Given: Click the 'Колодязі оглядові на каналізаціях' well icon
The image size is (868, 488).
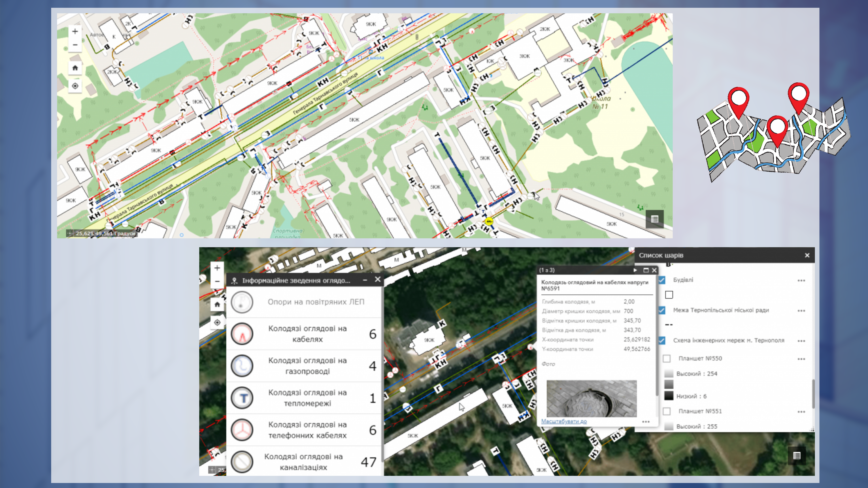Looking at the screenshot, I should [x=242, y=462].
